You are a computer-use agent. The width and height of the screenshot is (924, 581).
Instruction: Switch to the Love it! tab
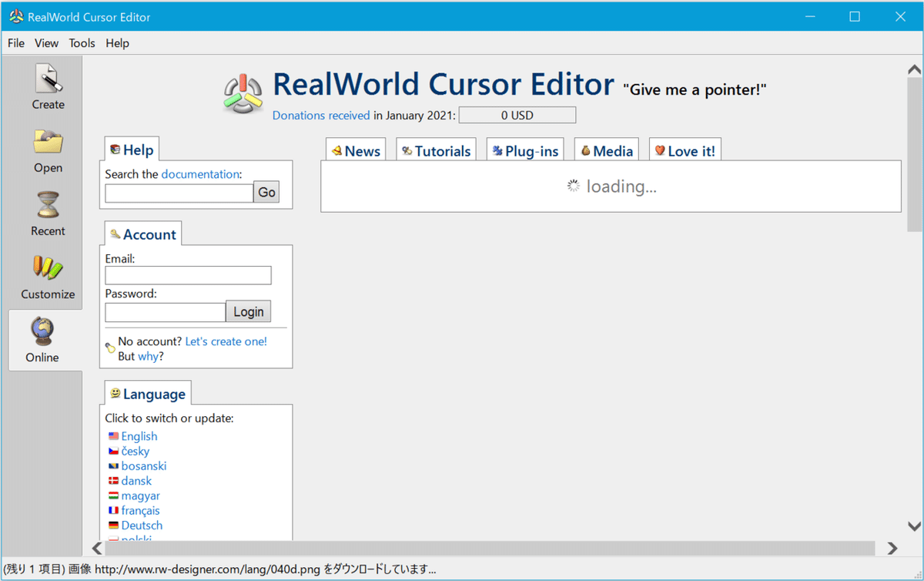click(x=685, y=150)
